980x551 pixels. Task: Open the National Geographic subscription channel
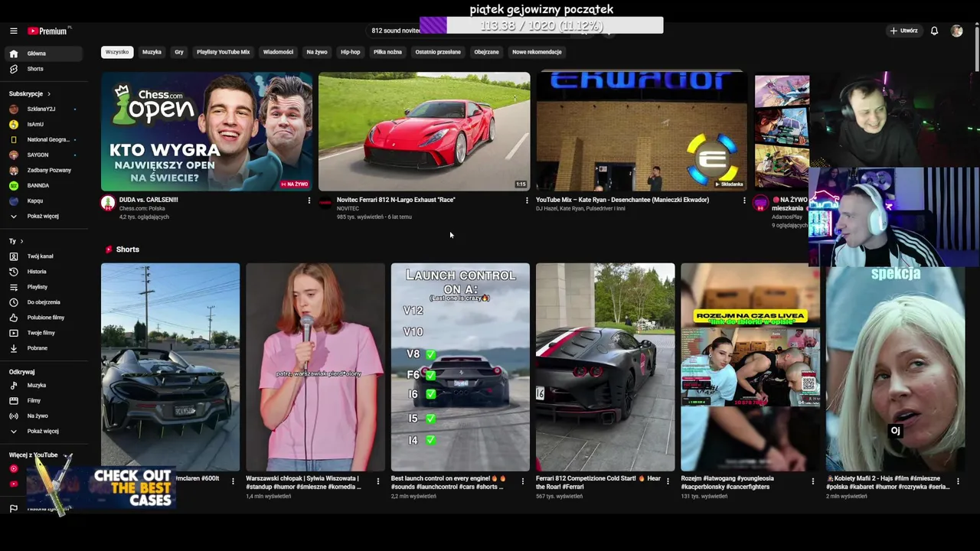42,139
